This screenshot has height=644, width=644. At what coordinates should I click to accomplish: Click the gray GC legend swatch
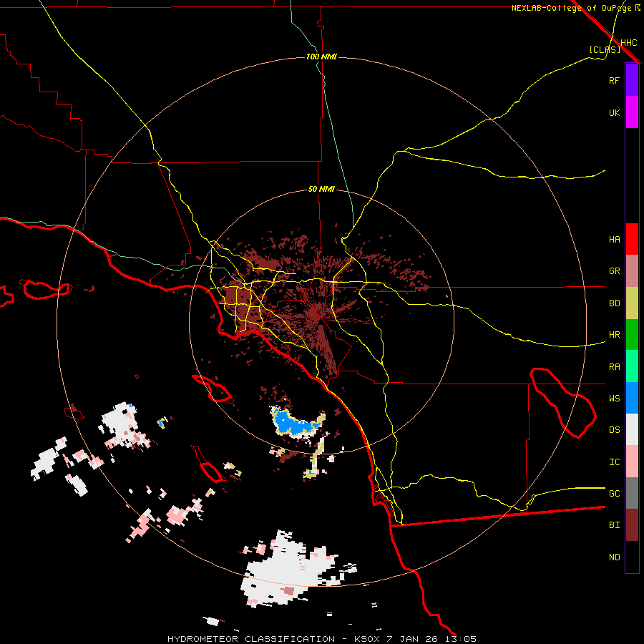coord(632,493)
